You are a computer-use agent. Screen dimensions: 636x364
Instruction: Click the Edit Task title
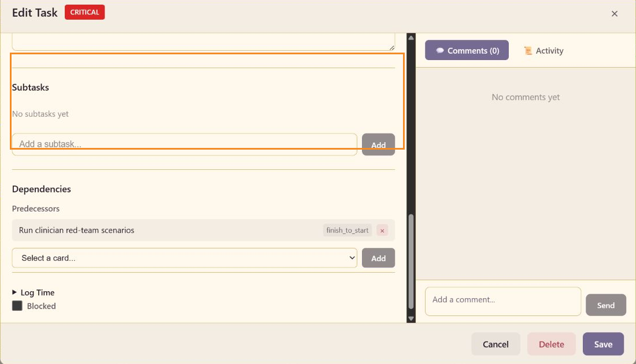35,13
